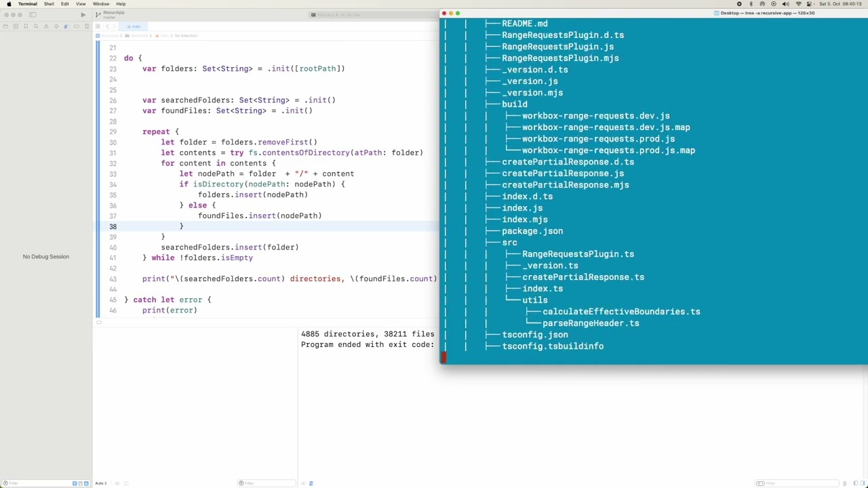Click the Wi-Fi status icon
The image size is (868, 488).
pyautogui.click(x=798, y=4)
